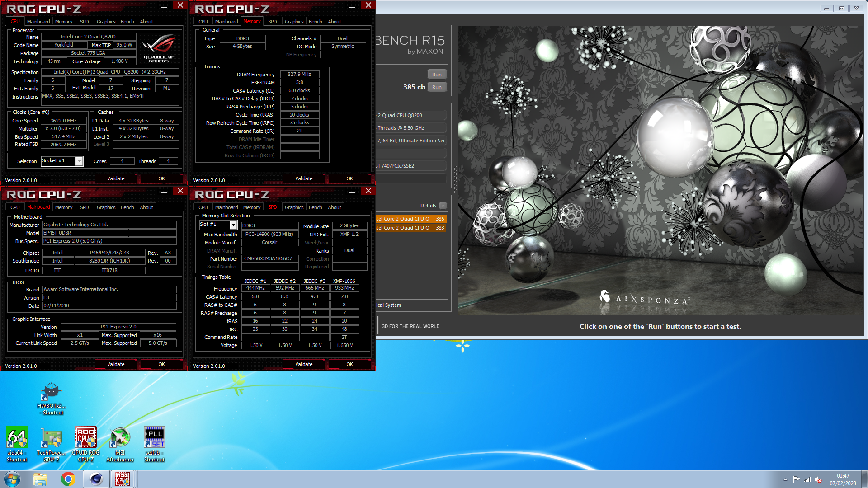Click the Cinebench Details arrow button
The width and height of the screenshot is (868, 488).
(x=443, y=206)
